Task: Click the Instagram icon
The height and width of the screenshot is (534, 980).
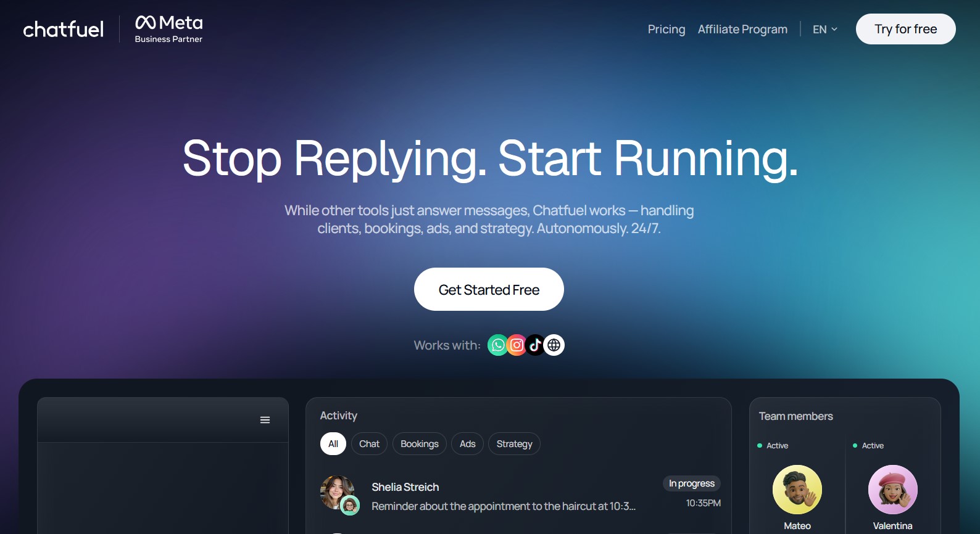Action: [517, 345]
